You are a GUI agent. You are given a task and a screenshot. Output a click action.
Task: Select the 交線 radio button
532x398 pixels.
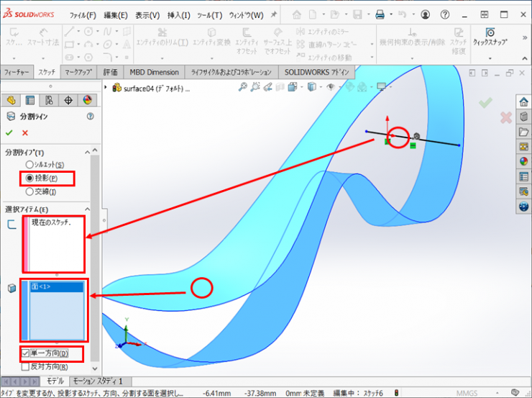[29, 191]
